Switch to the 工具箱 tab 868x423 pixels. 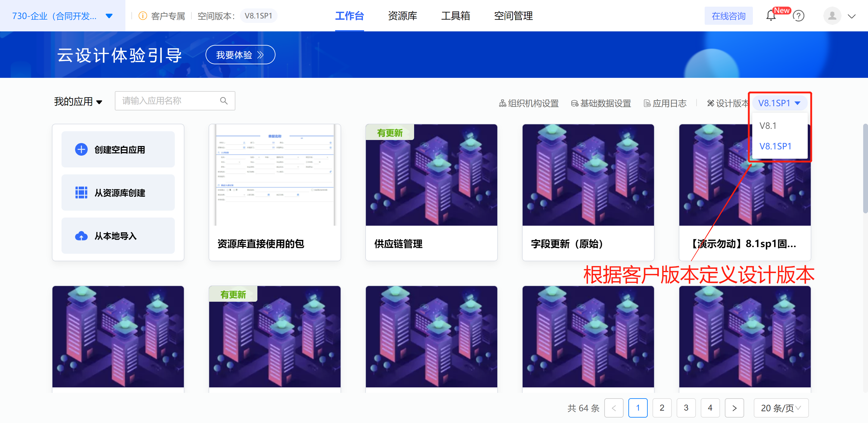455,16
